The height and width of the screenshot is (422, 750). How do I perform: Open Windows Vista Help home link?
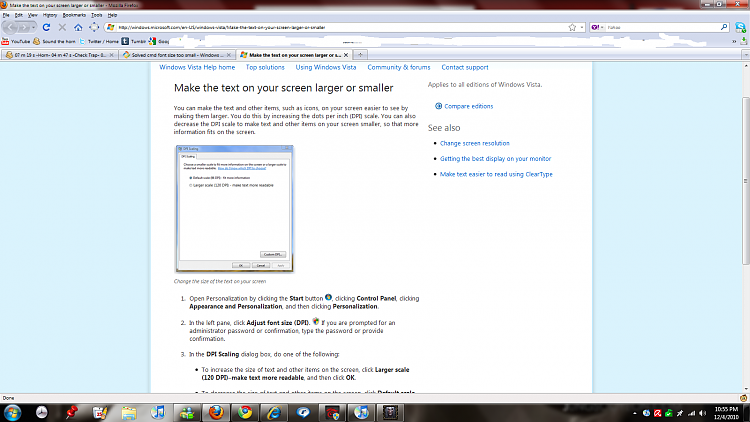coord(197,67)
